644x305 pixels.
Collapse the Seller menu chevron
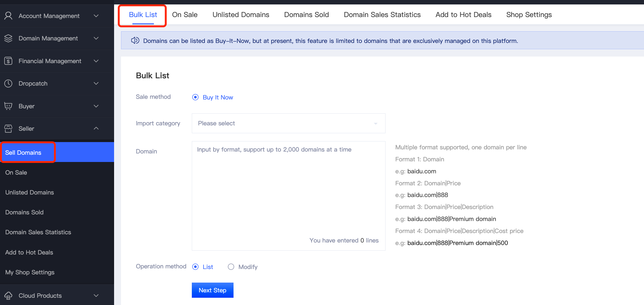click(96, 128)
